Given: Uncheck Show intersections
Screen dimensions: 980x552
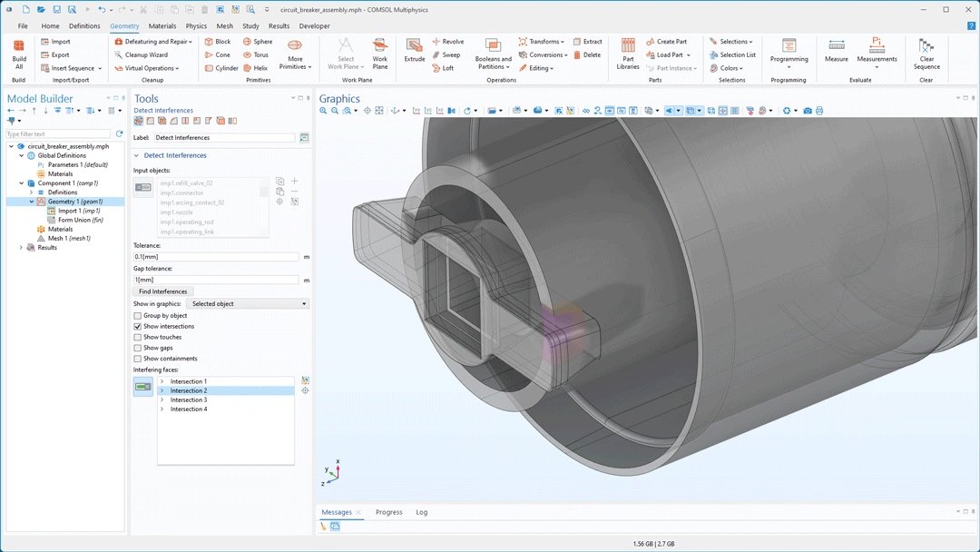Looking at the screenshot, I should (x=138, y=327).
